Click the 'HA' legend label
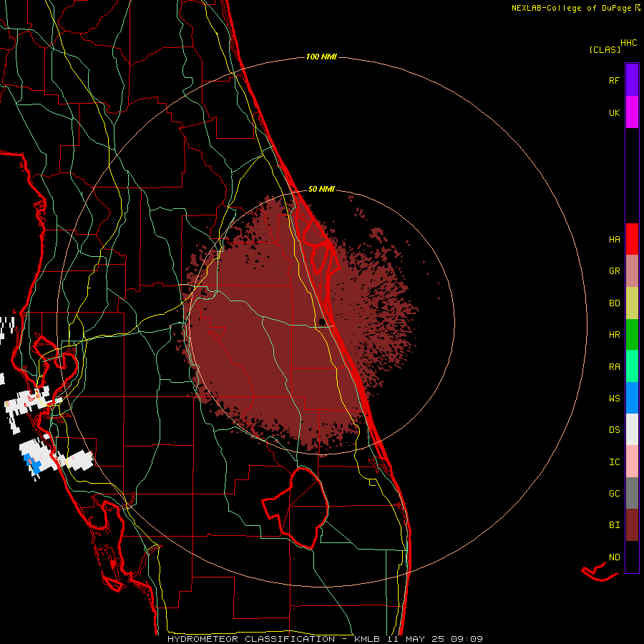644x644 pixels. (614, 239)
